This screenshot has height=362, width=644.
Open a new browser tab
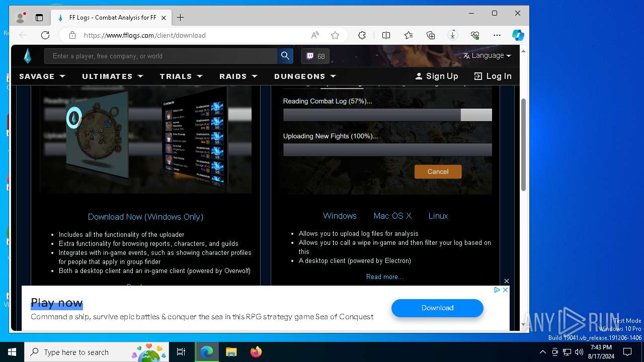(x=180, y=18)
